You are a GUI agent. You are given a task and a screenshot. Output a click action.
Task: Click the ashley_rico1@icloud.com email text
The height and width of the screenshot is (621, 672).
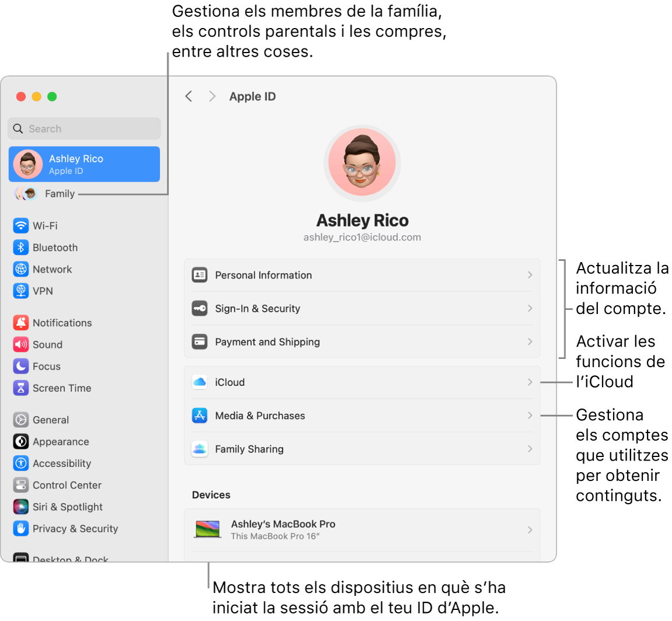tap(362, 237)
